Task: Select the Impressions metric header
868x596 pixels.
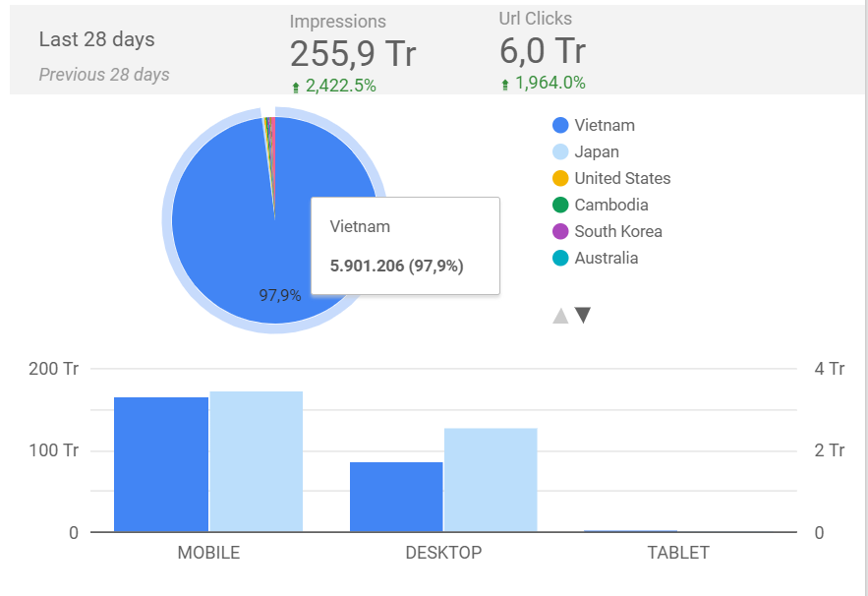Action: coord(338,20)
